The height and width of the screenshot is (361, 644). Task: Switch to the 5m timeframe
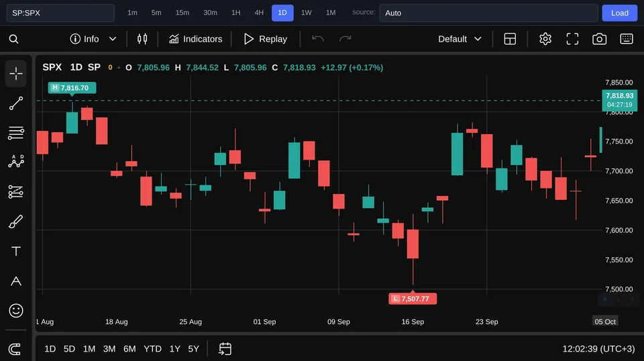156,13
